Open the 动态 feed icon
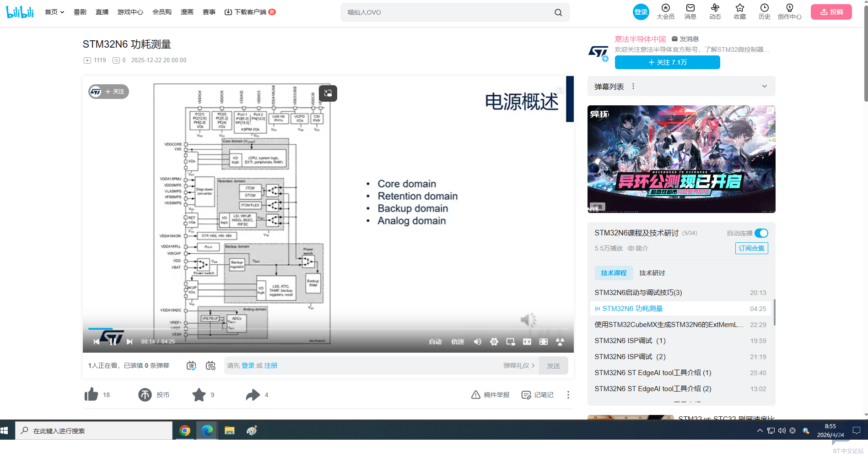 (715, 12)
